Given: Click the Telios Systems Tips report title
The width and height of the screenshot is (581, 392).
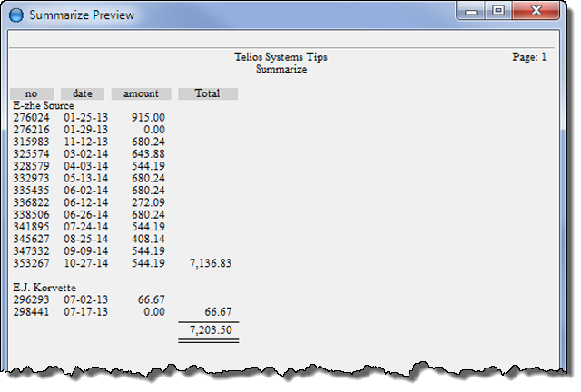Looking at the screenshot, I should tap(281, 57).
